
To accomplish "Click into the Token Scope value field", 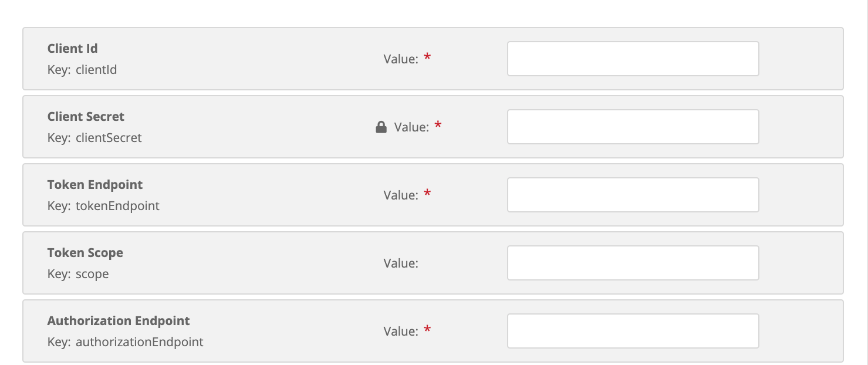I will 633,263.
